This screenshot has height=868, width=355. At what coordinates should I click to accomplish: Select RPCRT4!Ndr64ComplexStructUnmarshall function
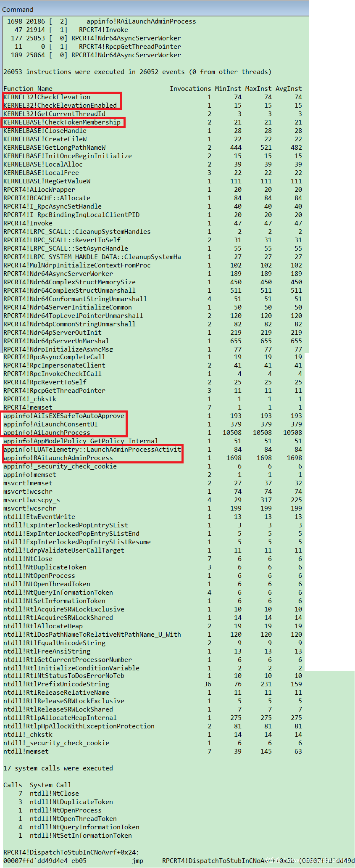pyautogui.click(x=69, y=290)
